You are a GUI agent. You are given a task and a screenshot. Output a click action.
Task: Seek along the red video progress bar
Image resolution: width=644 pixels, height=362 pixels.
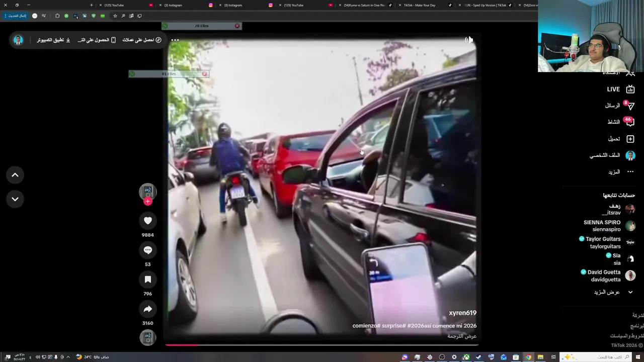click(322, 345)
